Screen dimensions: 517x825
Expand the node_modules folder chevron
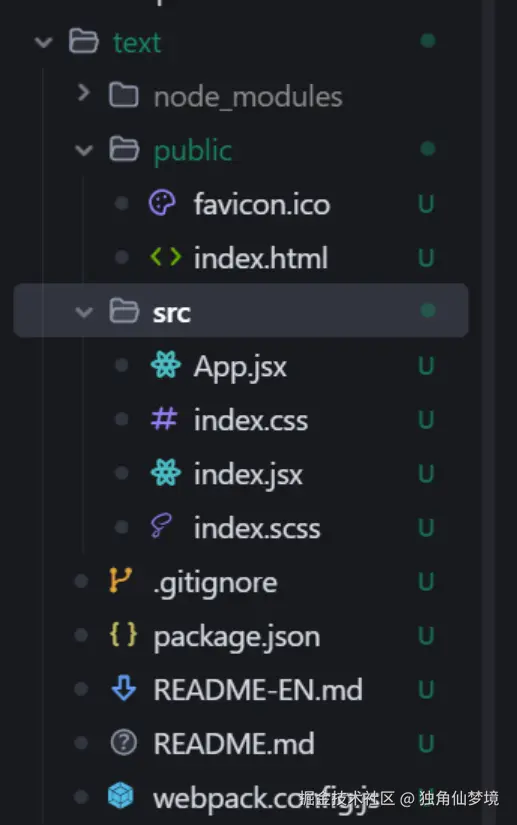[83, 93]
